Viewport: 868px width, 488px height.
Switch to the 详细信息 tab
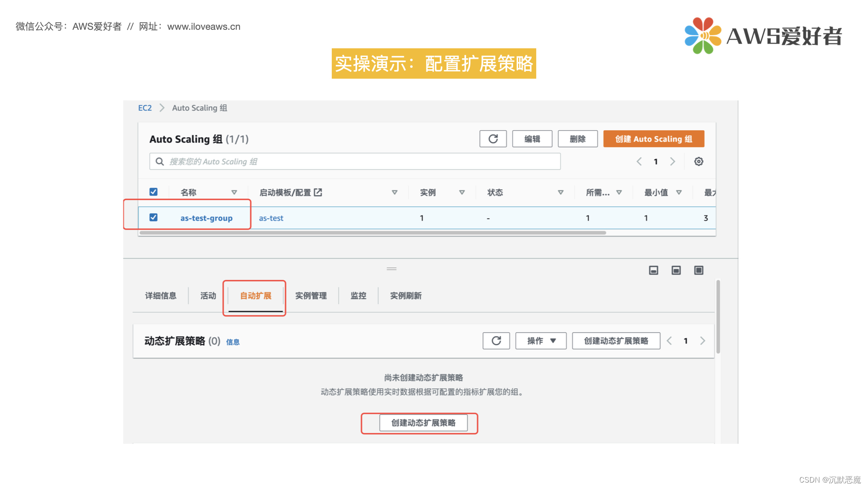point(160,296)
